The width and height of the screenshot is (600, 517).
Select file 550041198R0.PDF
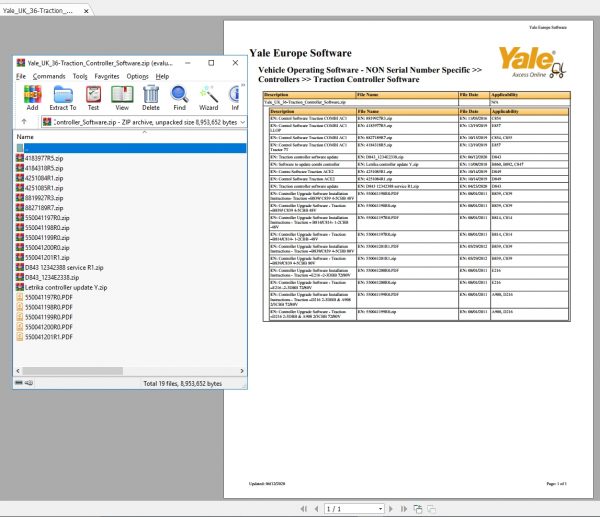tap(44, 307)
